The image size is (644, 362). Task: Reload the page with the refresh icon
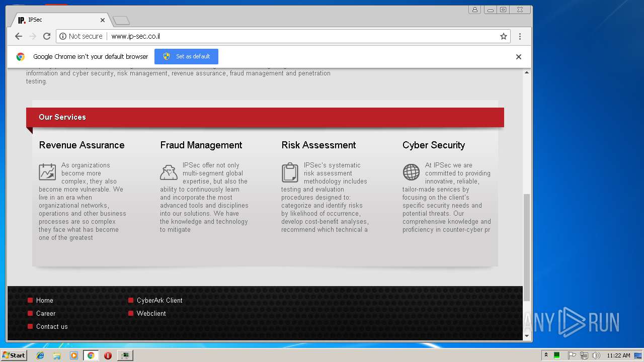(47, 36)
